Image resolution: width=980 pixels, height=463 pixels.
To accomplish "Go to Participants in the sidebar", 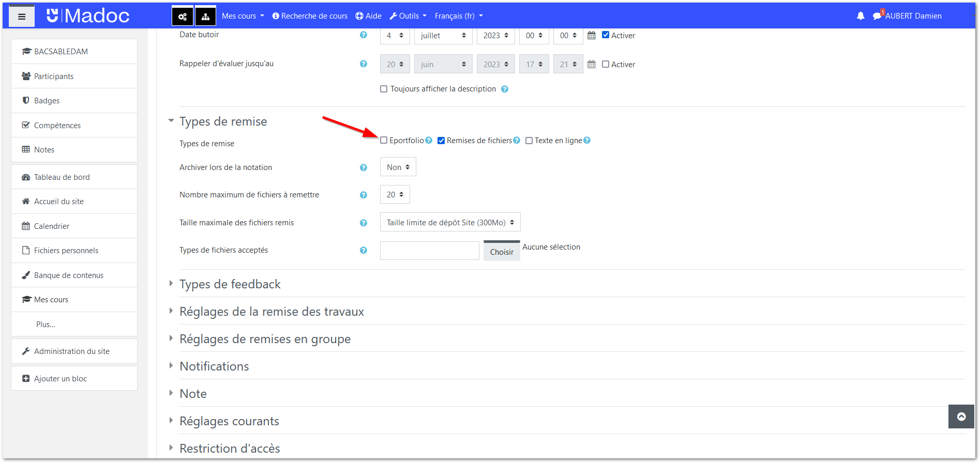I will tap(54, 76).
